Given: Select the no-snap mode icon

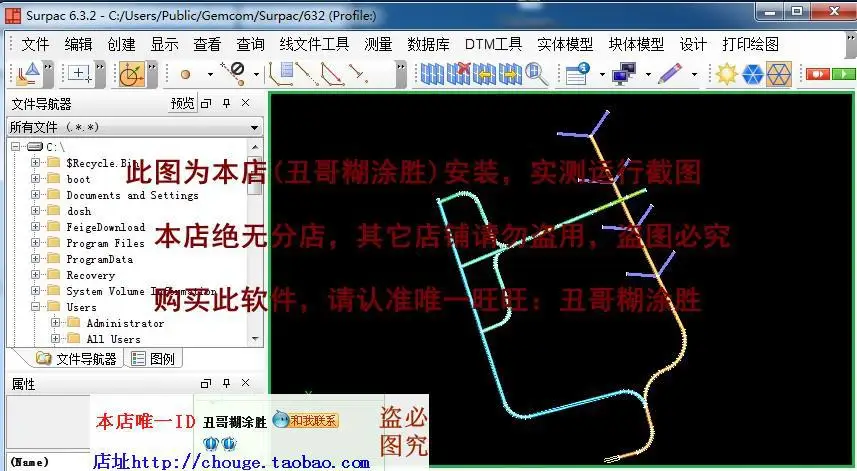Looking at the screenshot, I should pos(233,73).
